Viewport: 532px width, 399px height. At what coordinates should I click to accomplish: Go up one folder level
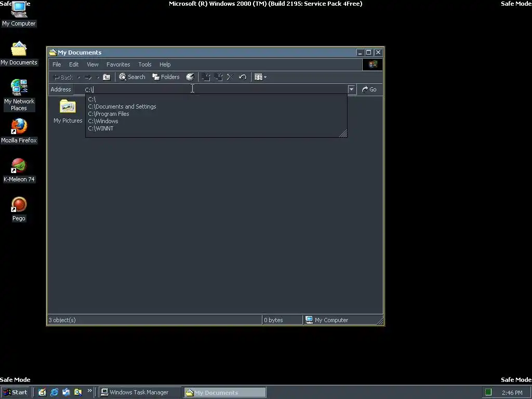point(107,77)
